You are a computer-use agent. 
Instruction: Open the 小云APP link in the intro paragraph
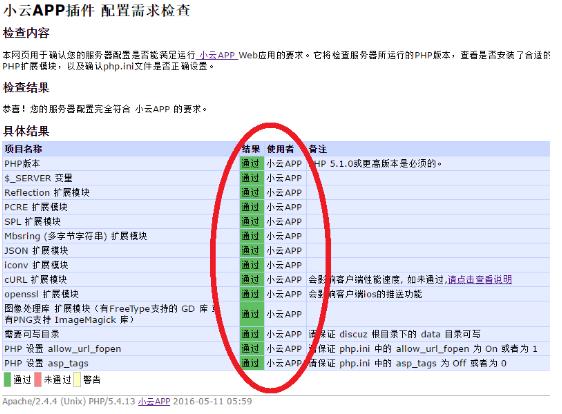coord(217,55)
